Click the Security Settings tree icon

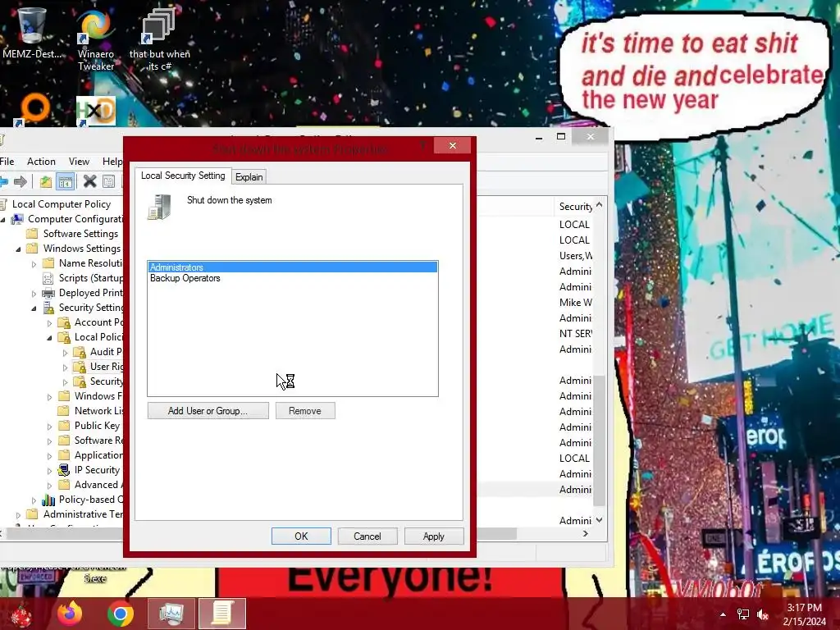point(48,308)
